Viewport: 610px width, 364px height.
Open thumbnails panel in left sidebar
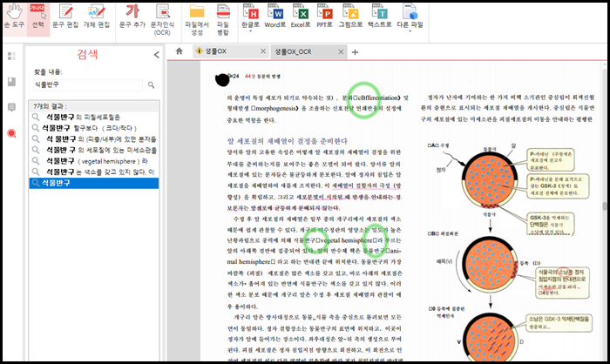[x=11, y=56]
